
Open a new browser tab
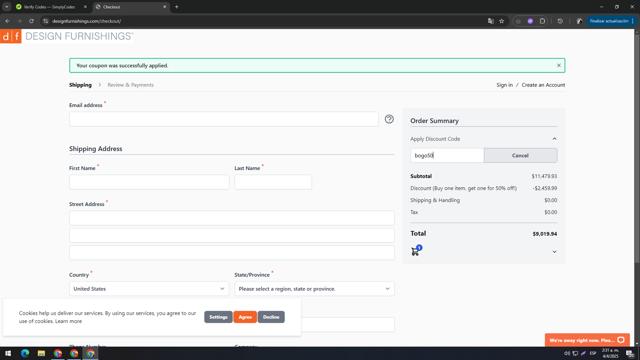176,7
